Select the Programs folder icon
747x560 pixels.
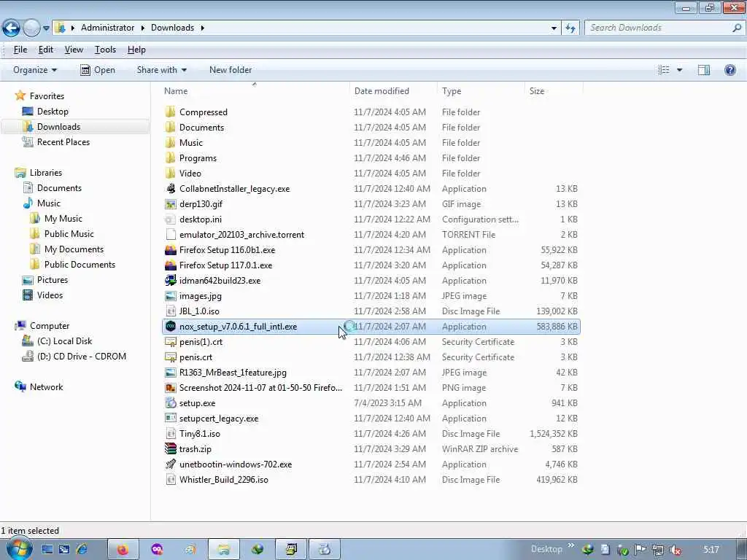(171, 157)
